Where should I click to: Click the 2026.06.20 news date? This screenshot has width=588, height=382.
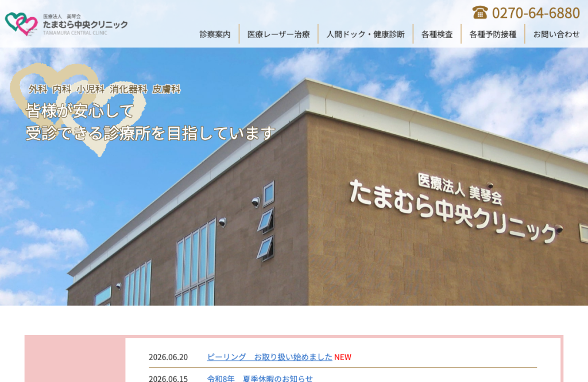pyautogui.click(x=168, y=357)
